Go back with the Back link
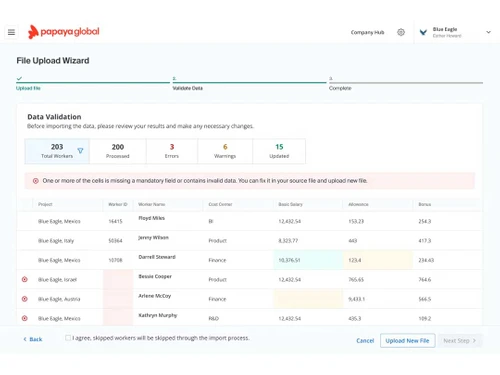The width and height of the screenshot is (500, 375). pyautogui.click(x=33, y=339)
